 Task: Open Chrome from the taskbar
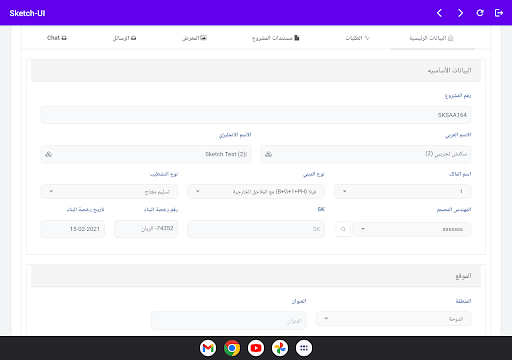(x=232, y=348)
